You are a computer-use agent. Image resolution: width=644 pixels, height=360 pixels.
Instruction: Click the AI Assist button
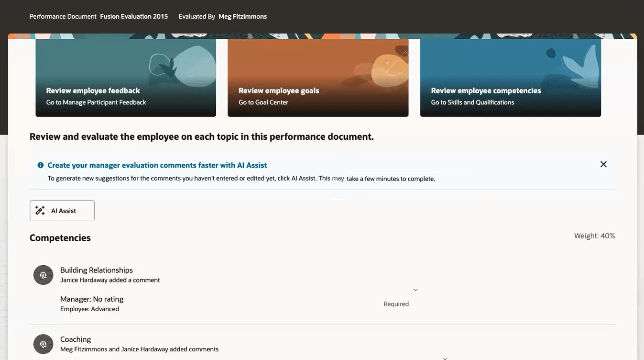tap(62, 211)
